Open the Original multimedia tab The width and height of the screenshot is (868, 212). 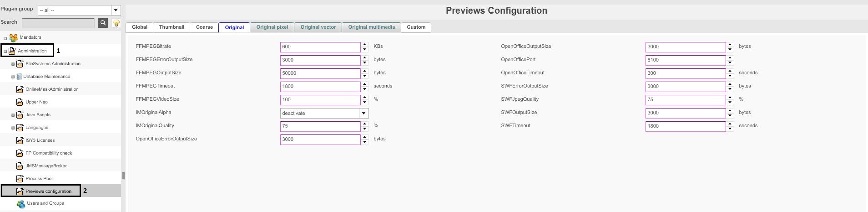(x=371, y=27)
